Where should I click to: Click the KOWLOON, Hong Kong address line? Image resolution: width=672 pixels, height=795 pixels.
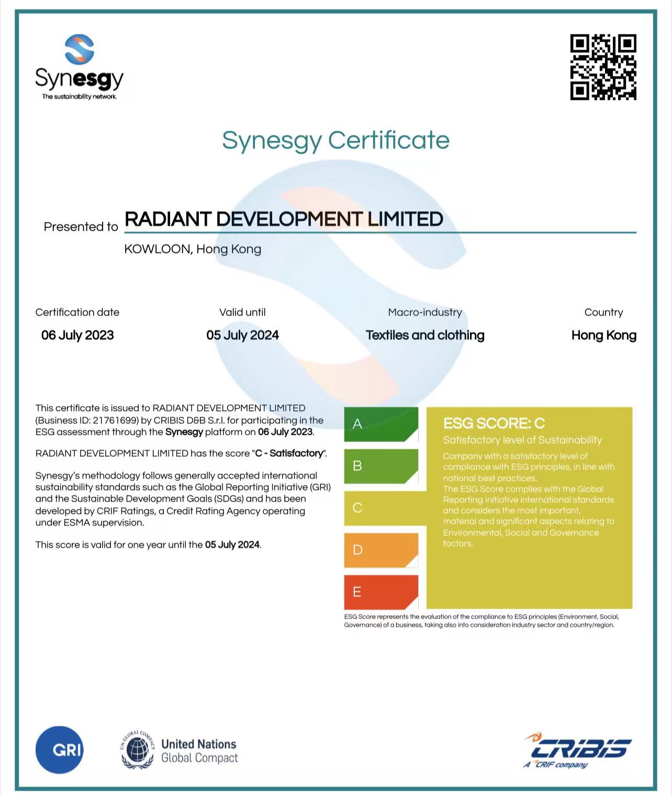193,249
